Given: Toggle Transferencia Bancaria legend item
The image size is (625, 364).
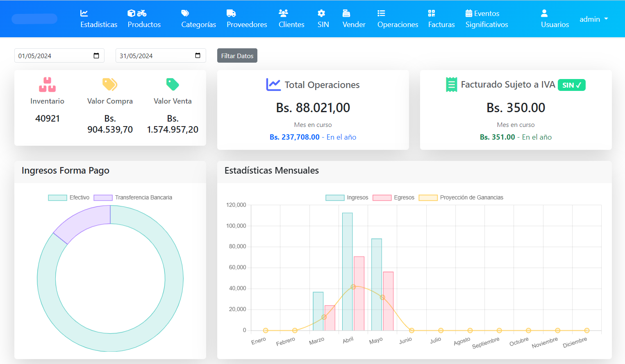Looking at the screenshot, I should (x=133, y=198).
